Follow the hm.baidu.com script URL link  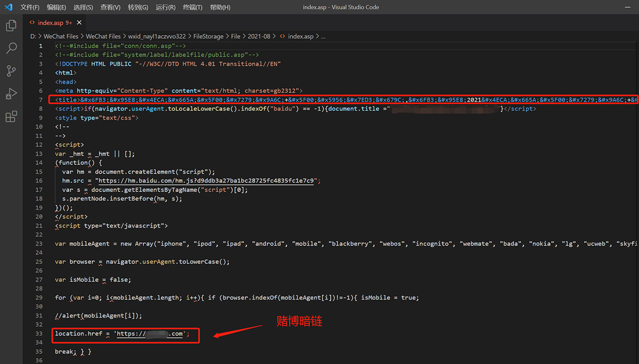click(x=206, y=180)
